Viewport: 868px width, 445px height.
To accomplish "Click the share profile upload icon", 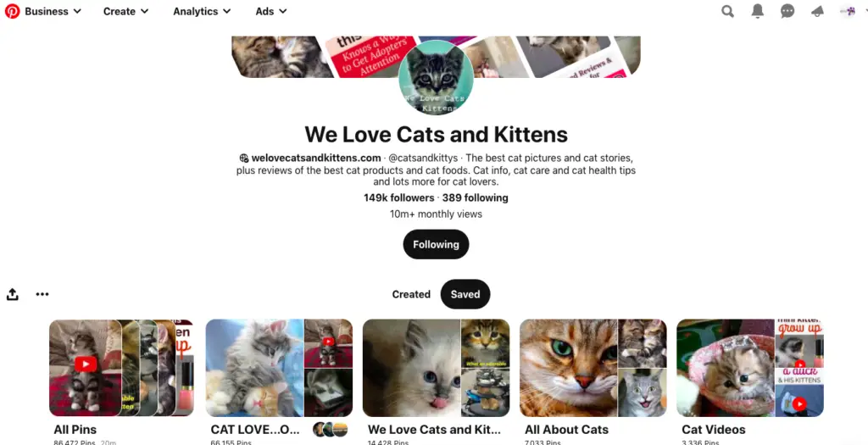I will pyautogui.click(x=13, y=294).
